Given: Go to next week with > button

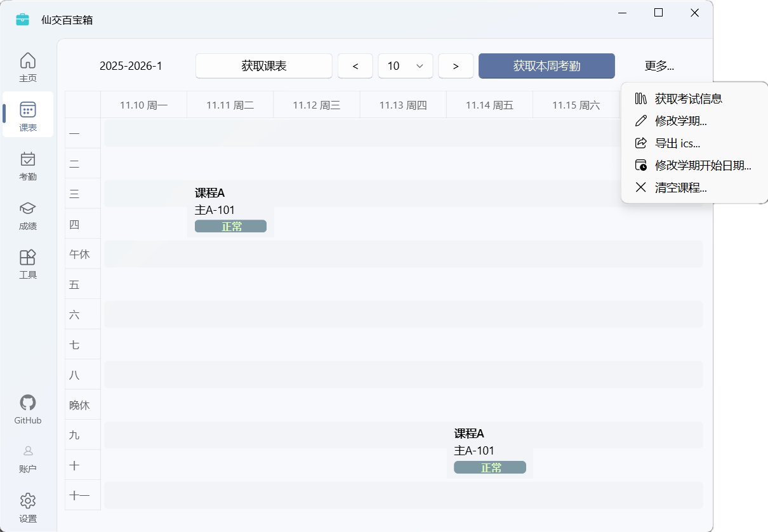Looking at the screenshot, I should coord(456,66).
